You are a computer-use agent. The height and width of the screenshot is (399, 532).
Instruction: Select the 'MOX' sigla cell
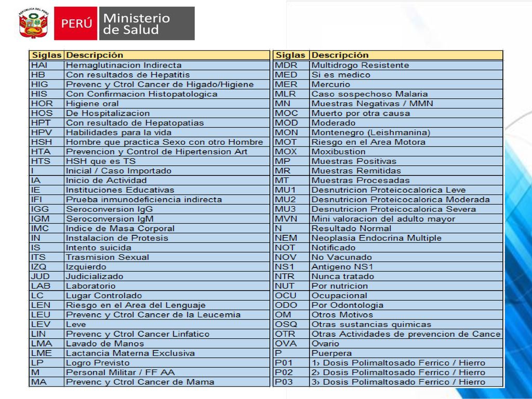pyautogui.click(x=291, y=151)
